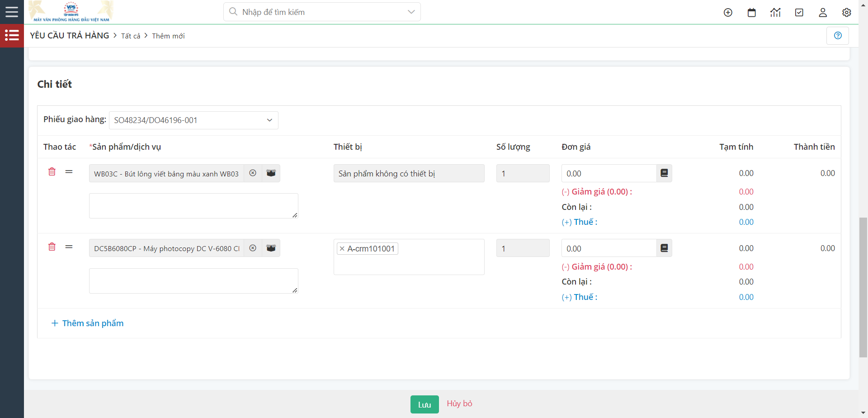Viewport: 868px width, 418px height.
Task: Click Giảm giá link in DC5B6080CP row
Action: (x=597, y=267)
